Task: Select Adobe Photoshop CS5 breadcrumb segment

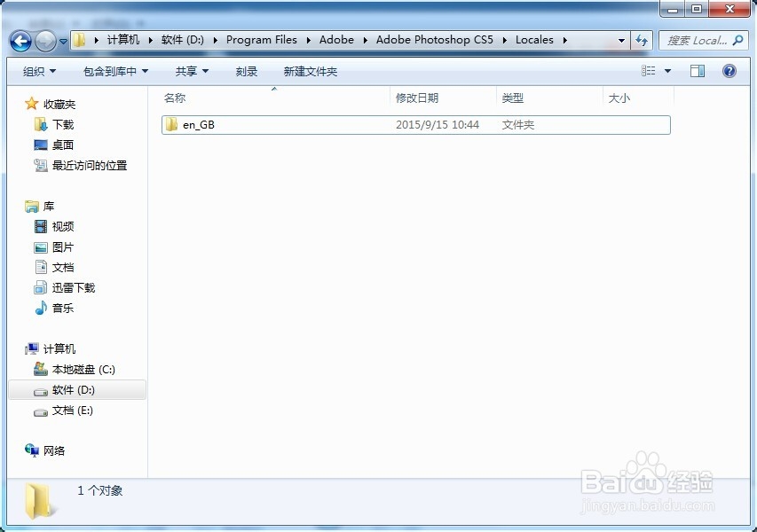Action: tap(435, 40)
